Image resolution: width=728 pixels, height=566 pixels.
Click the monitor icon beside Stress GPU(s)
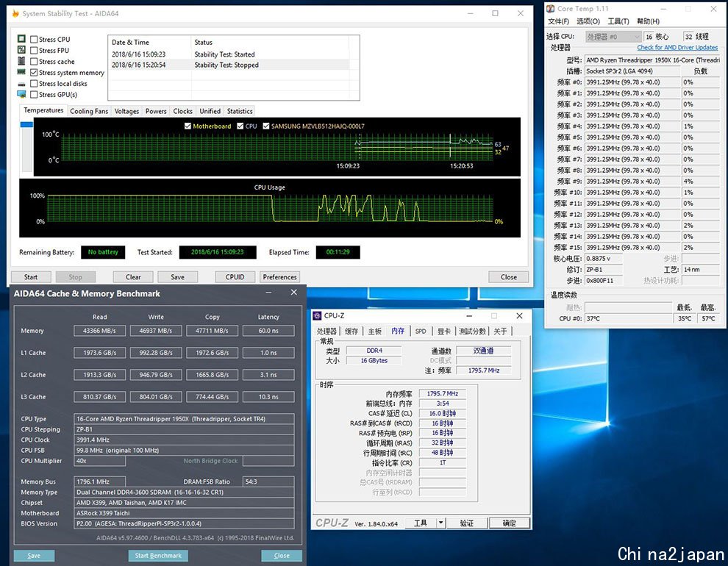[x=21, y=95]
